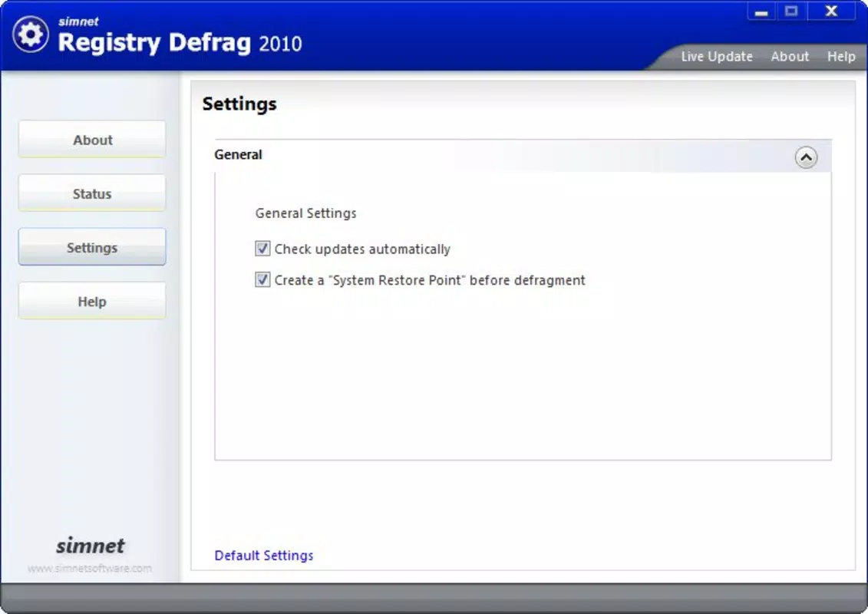Open Help from the sidebar
Image resolution: width=868 pixels, height=614 pixels.
92,301
